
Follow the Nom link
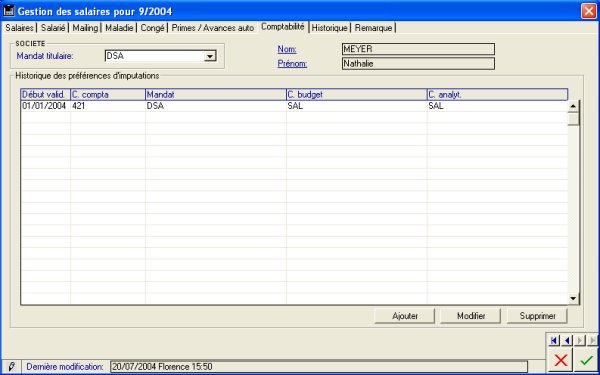pos(287,49)
